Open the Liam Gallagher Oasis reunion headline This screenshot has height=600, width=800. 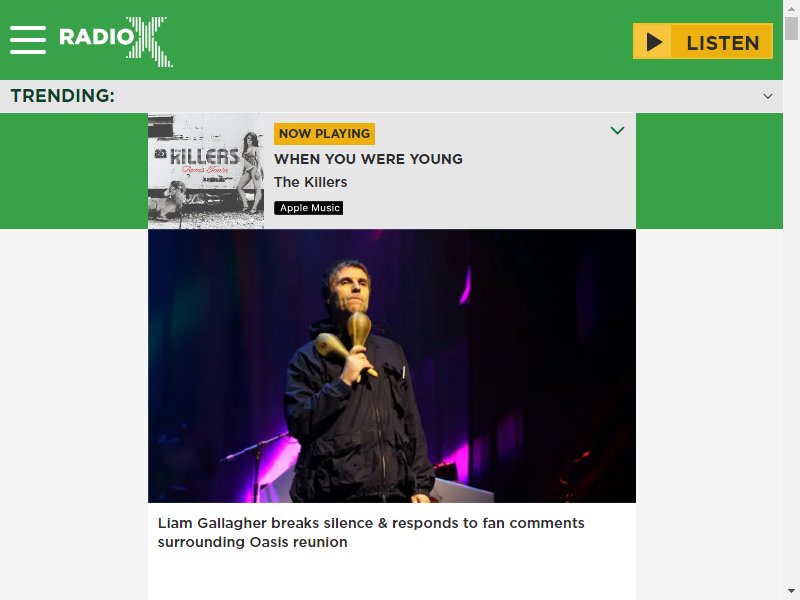(371, 533)
